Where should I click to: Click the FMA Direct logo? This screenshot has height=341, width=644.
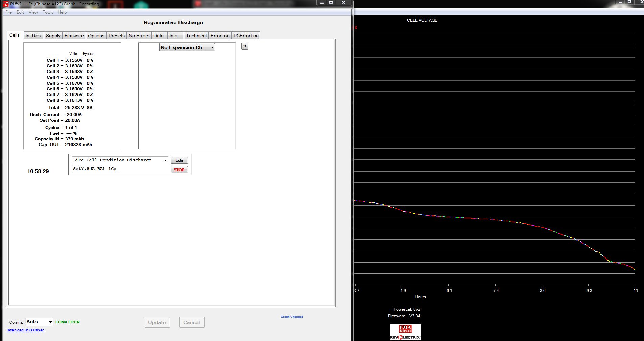[x=405, y=329]
